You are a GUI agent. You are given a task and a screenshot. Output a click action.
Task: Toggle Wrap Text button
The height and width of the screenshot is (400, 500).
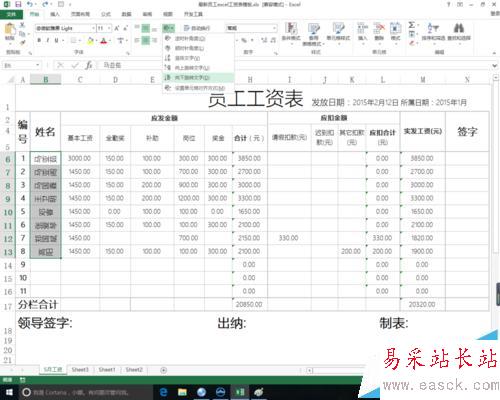197,29
